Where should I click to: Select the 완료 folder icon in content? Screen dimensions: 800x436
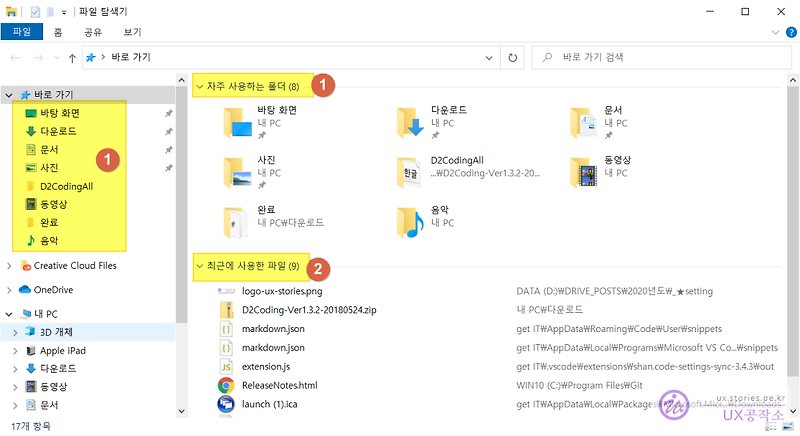pyautogui.click(x=236, y=223)
